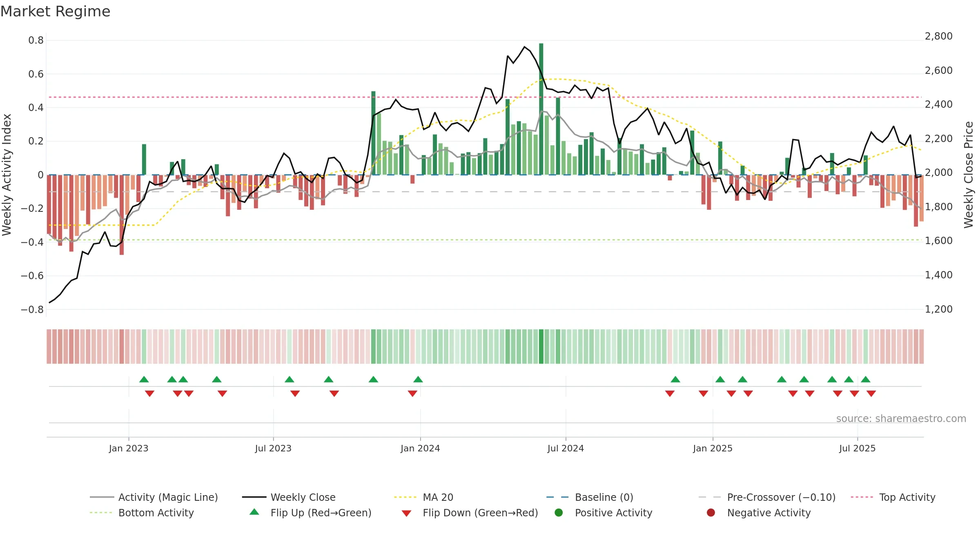Click the Jul 2023 axis label
The height and width of the screenshot is (551, 980).
coord(273,448)
